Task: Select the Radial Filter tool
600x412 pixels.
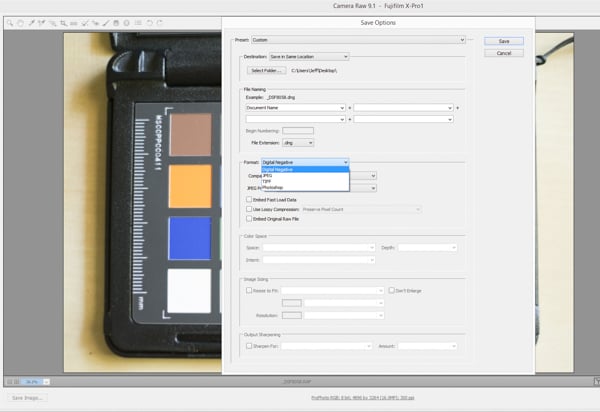Action: click(126, 23)
